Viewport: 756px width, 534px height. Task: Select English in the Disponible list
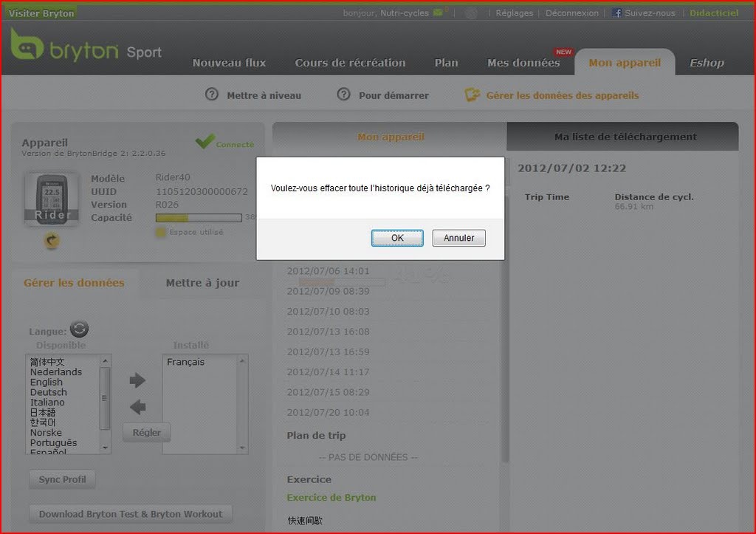click(x=47, y=382)
